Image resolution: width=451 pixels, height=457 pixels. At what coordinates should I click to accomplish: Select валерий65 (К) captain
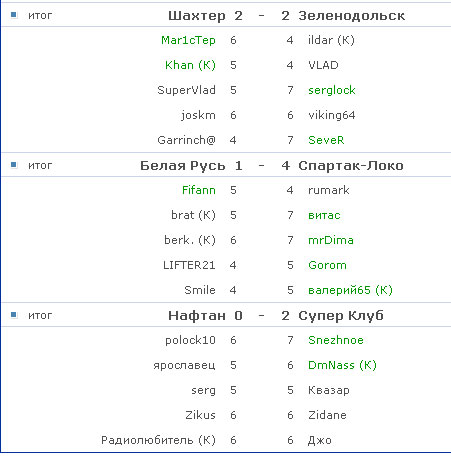350,290
